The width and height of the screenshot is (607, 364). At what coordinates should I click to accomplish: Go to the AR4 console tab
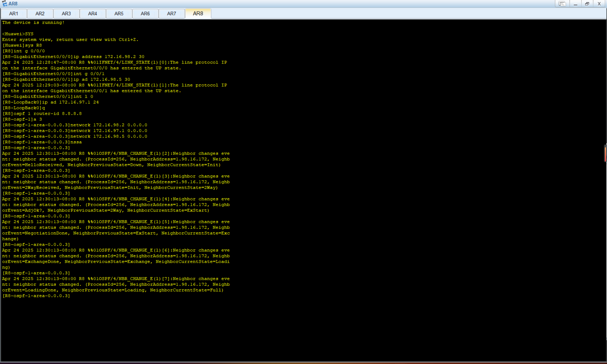[x=92, y=14]
